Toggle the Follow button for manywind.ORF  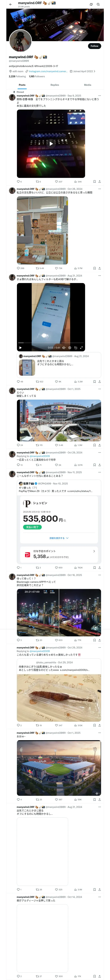coord(94,46)
